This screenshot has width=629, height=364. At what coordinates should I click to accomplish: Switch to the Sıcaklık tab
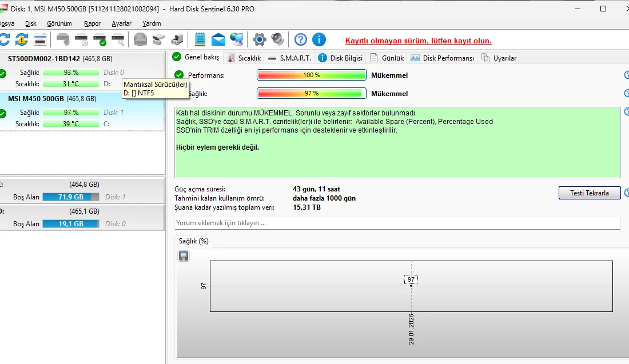pos(244,58)
